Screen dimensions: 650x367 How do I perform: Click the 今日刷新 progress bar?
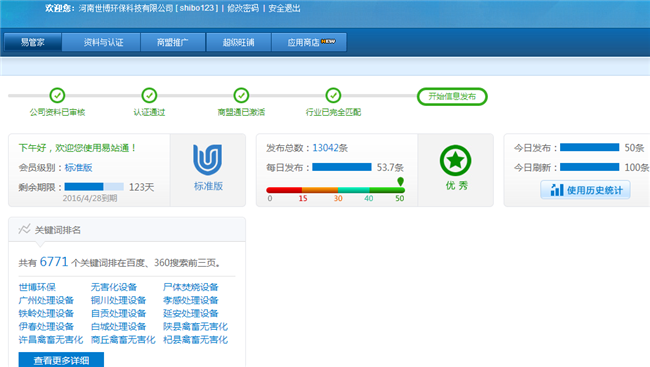[589, 167]
